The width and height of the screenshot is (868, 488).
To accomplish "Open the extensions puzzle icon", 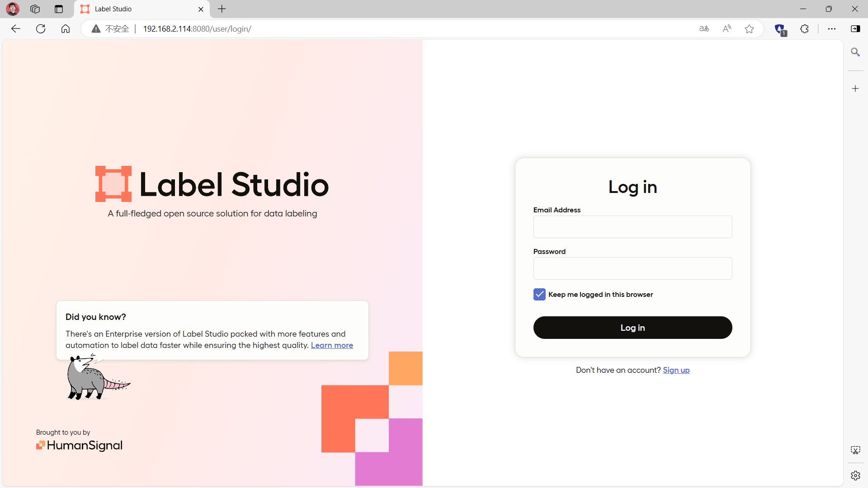I will [x=805, y=29].
